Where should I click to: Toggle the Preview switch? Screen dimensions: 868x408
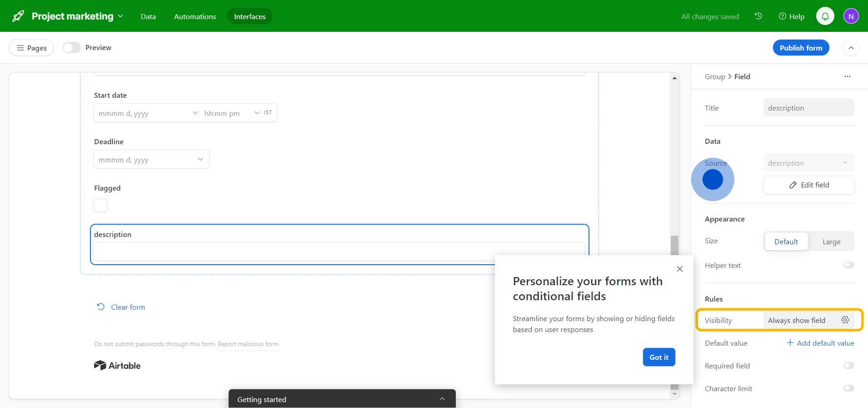tap(72, 48)
